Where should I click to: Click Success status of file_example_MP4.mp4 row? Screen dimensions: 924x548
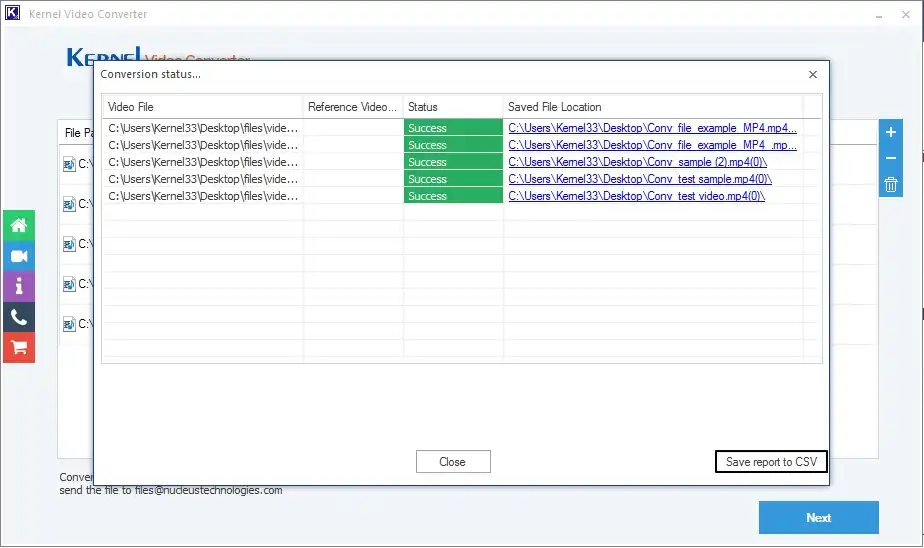453,128
